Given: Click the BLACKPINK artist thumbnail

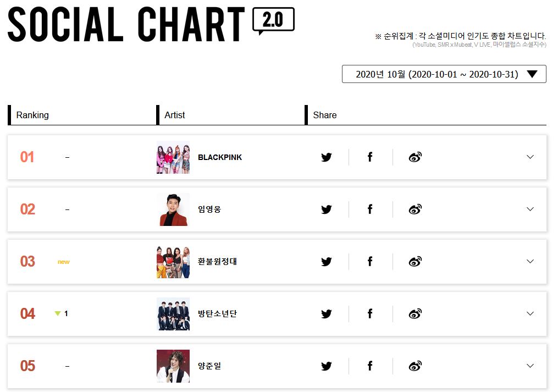Looking at the screenshot, I should pyautogui.click(x=173, y=157).
